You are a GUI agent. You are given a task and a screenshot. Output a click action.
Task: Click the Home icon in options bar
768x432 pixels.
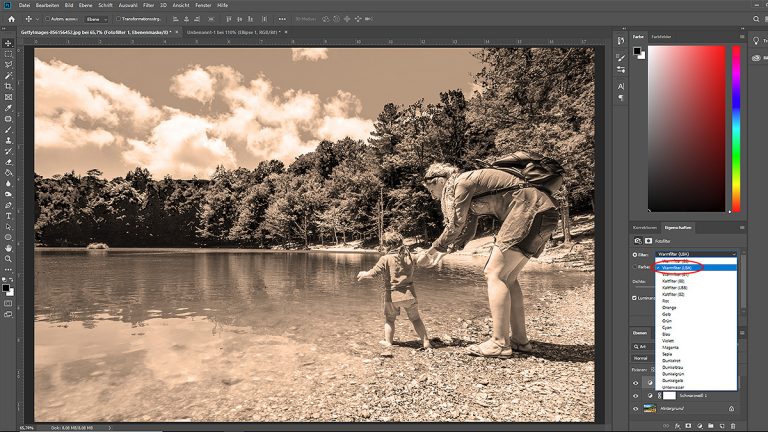click(x=9, y=19)
